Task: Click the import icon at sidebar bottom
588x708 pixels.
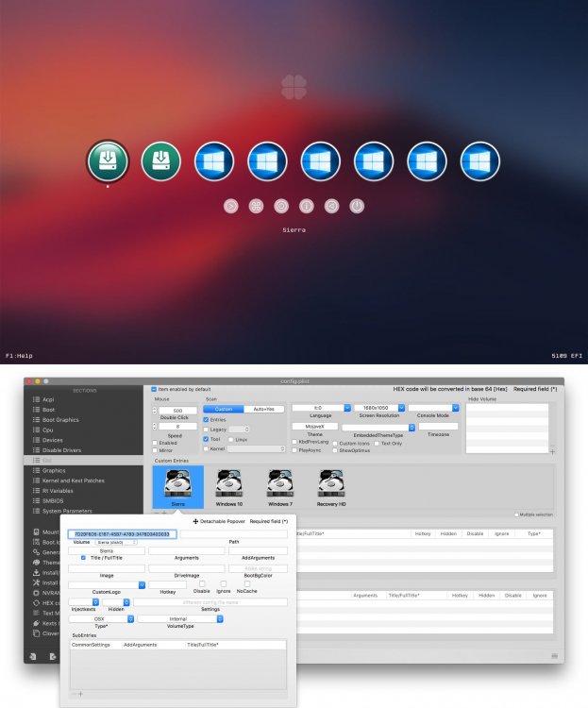Action: pos(32,656)
